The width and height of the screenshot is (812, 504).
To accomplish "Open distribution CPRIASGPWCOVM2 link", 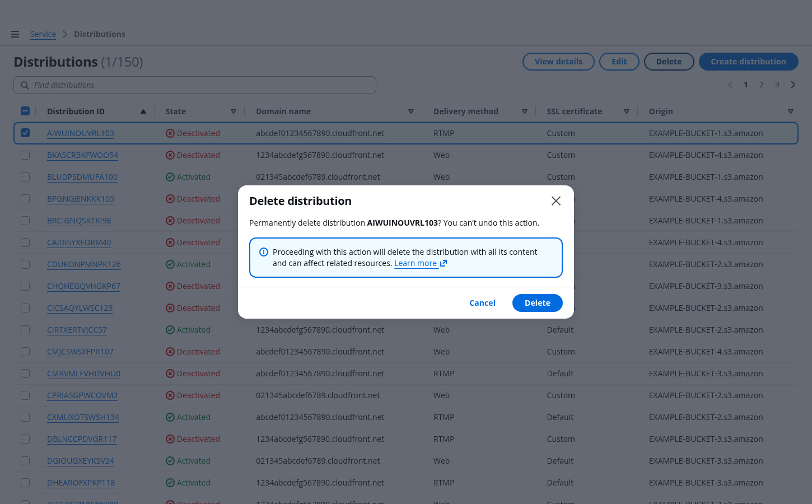I will click(x=82, y=395).
